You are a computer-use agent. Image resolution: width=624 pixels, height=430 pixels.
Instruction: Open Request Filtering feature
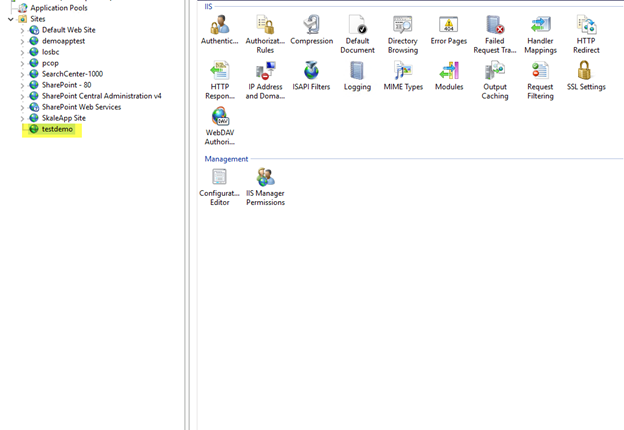[540, 72]
